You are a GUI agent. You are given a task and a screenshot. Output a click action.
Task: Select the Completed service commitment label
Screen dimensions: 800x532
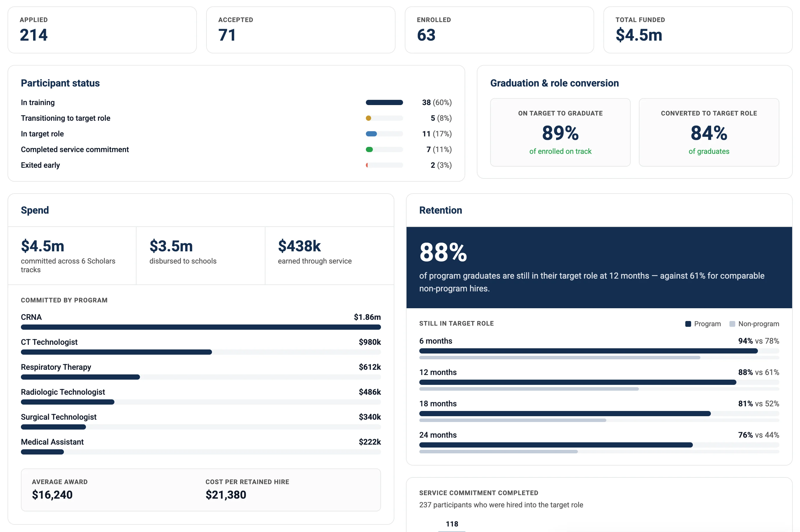pos(75,149)
